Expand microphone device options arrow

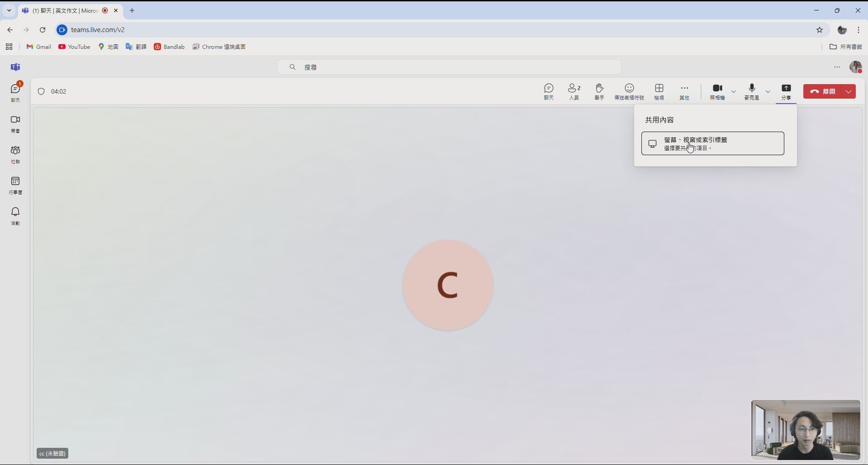768,91
